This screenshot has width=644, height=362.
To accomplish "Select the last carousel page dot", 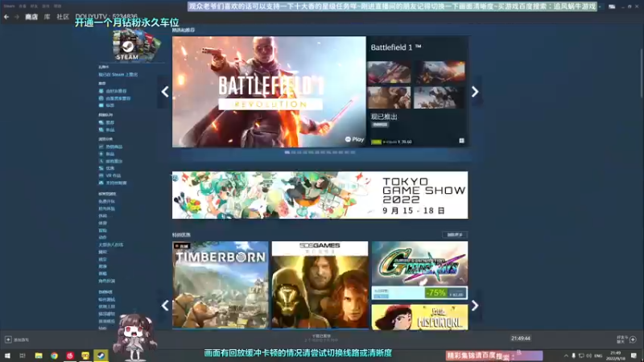I will pyautogui.click(x=353, y=152).
